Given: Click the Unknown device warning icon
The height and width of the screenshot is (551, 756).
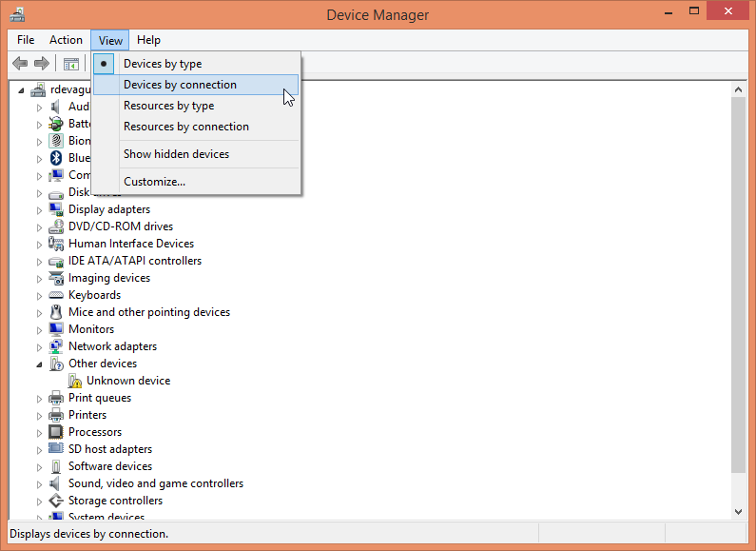Looking at the screenshot, I should click(x=75, y=381).
